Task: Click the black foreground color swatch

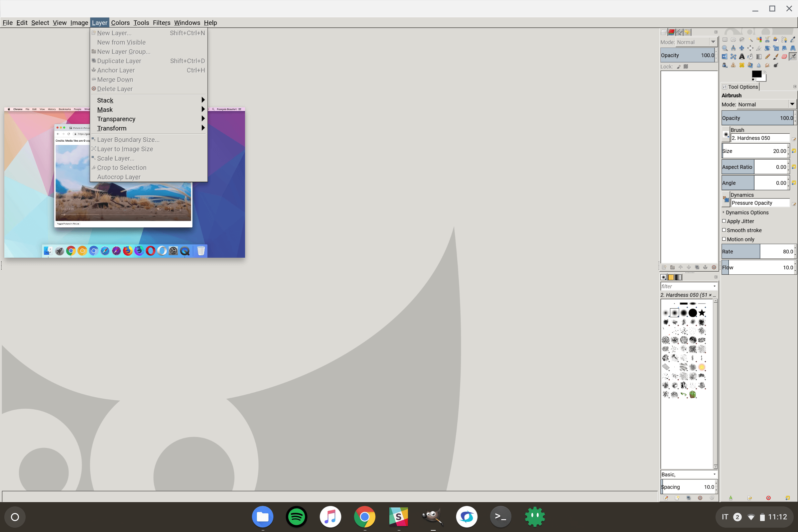Action: [757, 74]
